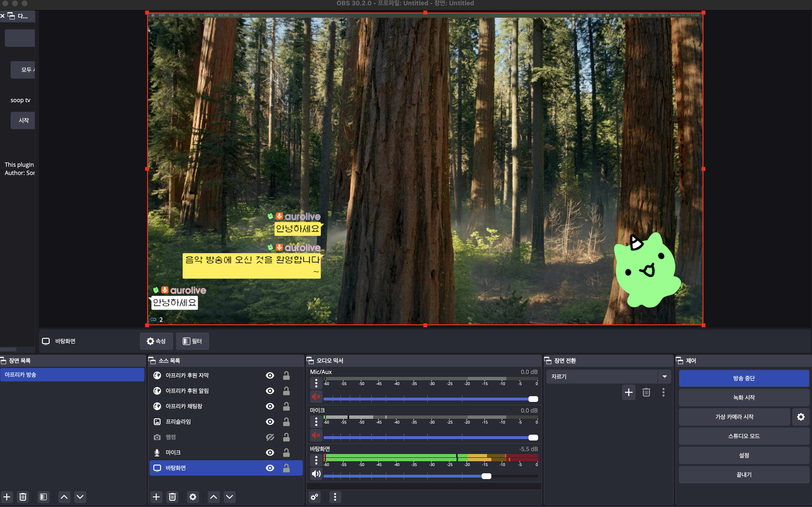
Task: Open scene transition three-dot menu
Action: [x=663, y=392]
